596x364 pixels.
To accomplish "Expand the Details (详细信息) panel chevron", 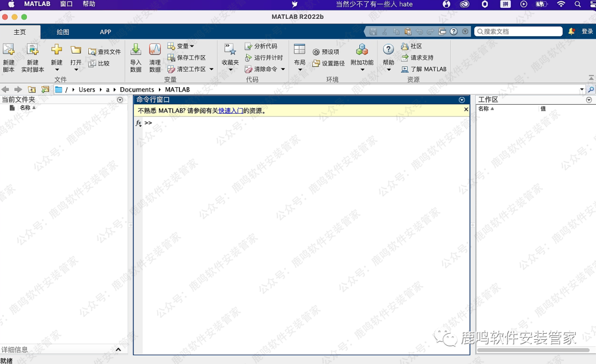I will (118, 350).
